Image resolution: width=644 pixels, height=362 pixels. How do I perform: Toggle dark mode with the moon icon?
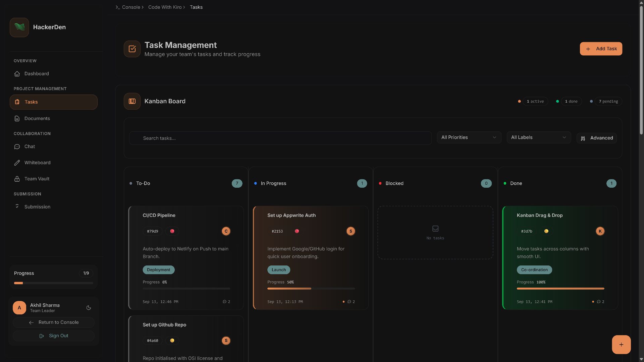coord(89,308)
